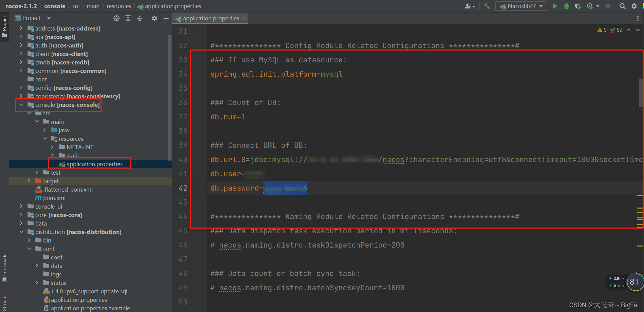Viewport: 644px width, 312px height.
Task: Open the profiler run icon
Action: (590, 6)
